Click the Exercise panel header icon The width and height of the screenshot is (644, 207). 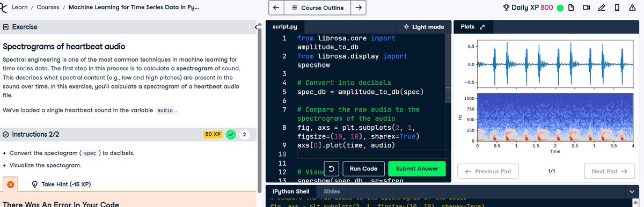(x=6, y=27)
